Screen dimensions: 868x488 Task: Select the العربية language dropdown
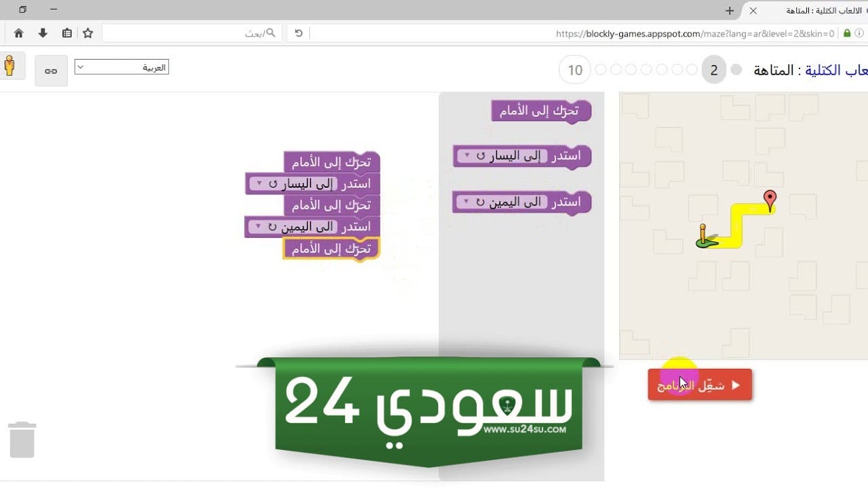click(x=121, y=67)
